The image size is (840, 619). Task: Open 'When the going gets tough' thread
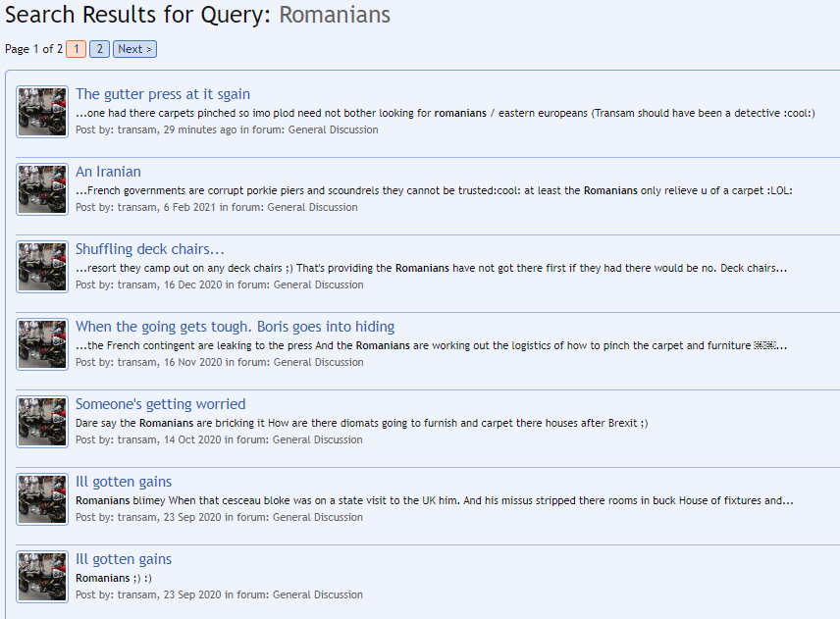[235, 327]
